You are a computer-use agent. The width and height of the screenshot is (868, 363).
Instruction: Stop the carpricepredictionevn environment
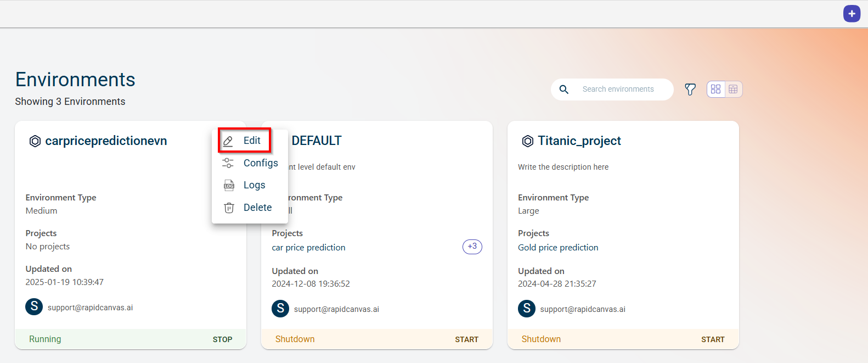click(x=222, y=339)
